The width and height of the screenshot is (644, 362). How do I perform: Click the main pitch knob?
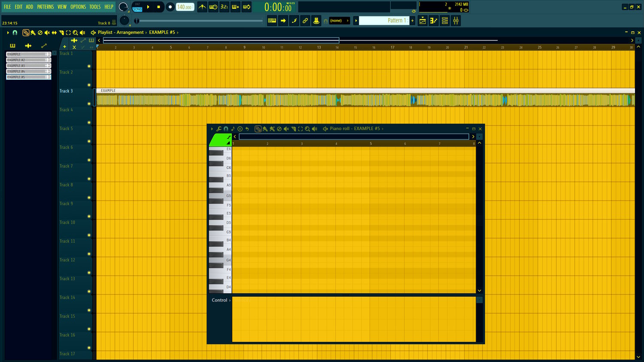tap(125, 20)
